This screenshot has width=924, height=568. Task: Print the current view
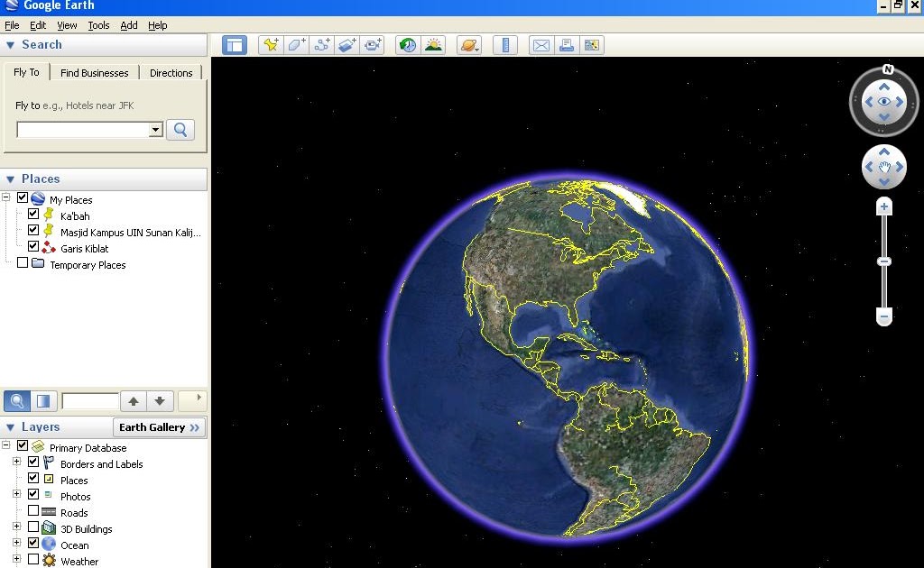(x=567, y=45)
